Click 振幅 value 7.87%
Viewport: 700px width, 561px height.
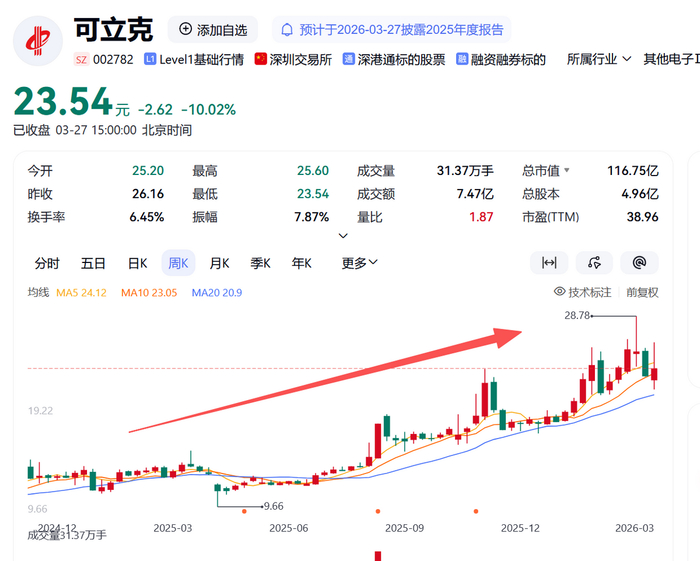point(312,217)
